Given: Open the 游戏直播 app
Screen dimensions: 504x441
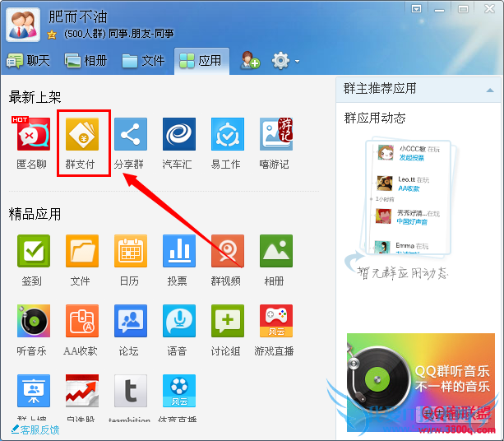Looking at the screenshot, I should (276, 321).
